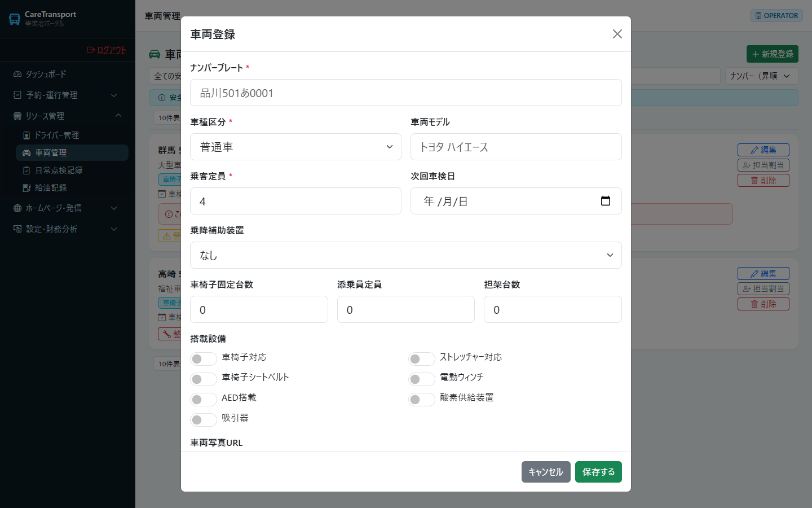
Task: Turn on the 吸引器 switch
Action: click(204, 420)
